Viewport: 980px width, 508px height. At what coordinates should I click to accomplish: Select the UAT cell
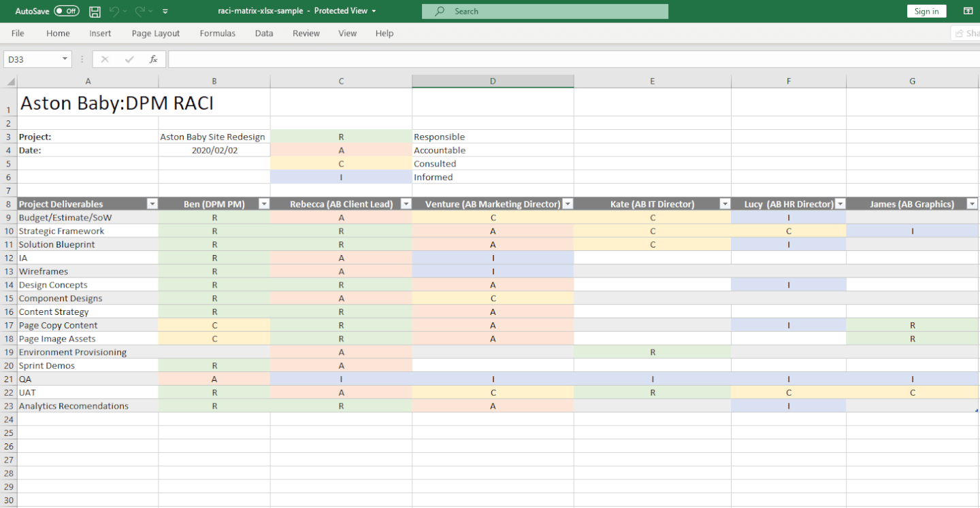88,392
